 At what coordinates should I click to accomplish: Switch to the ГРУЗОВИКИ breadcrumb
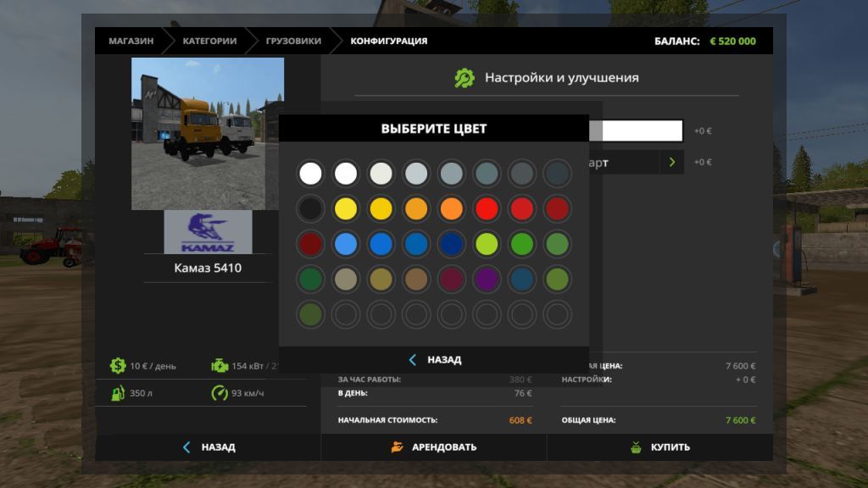tap(293, 41)
